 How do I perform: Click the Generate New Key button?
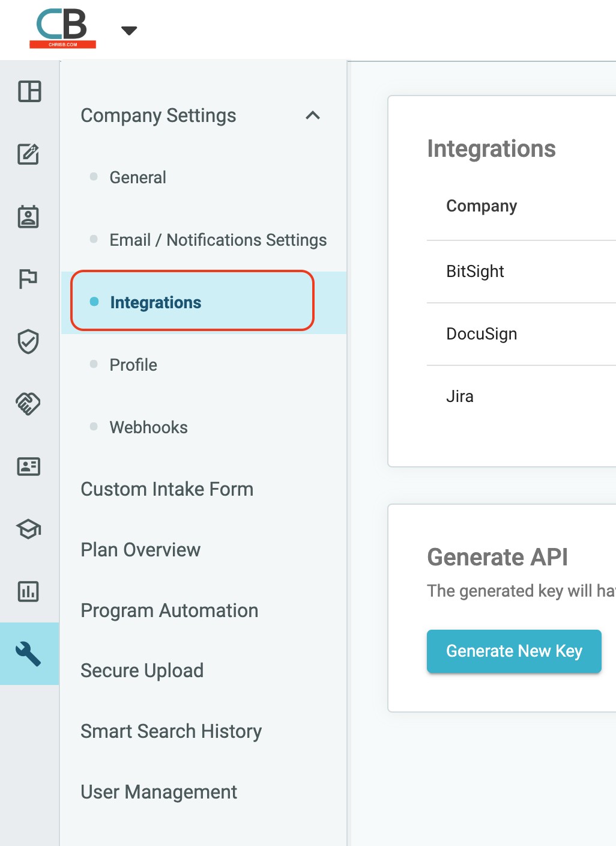(513, 651)
